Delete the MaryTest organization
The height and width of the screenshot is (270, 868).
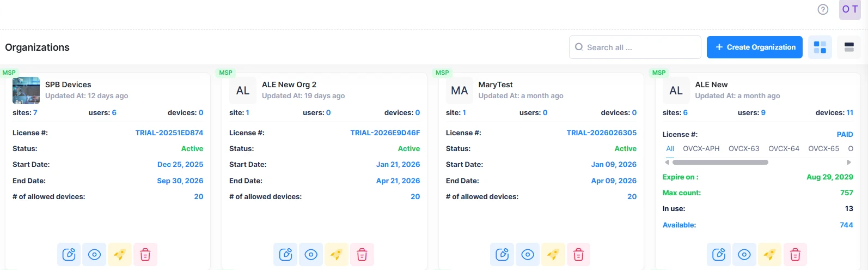pyautogui.click(x=578, y=255)
